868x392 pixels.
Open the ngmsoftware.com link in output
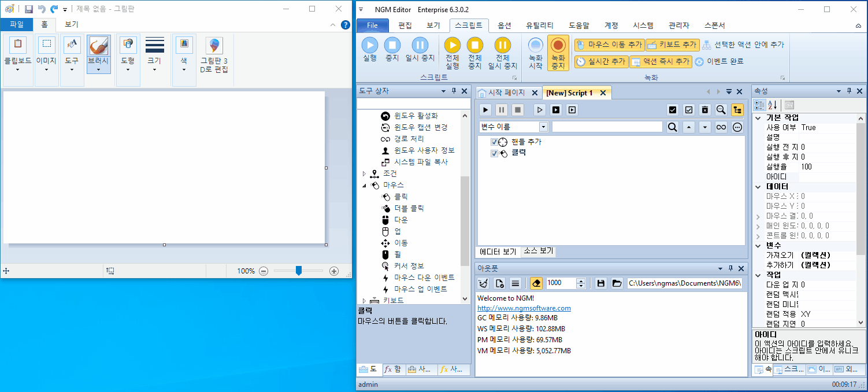[524, 308]
